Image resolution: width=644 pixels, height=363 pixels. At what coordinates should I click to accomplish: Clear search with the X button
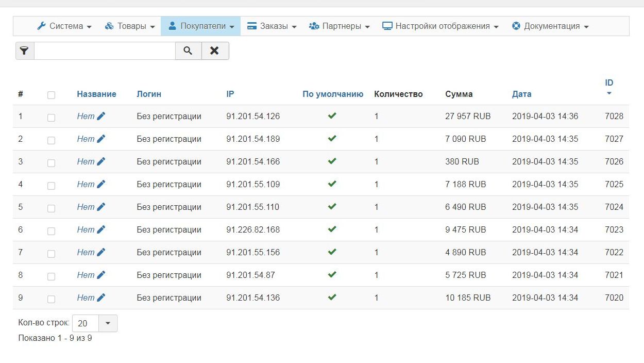click(215, 51)
